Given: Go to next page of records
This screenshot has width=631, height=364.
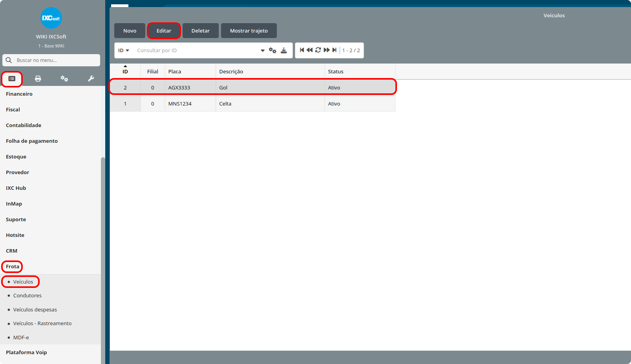Looking at the screenshot, I should [327, 50].
